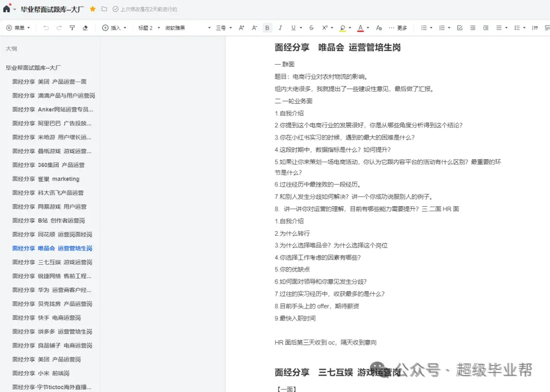Viewport: 550px width, 392px height.
Task: Go to 面经分享 拼多多 运营管培生岗
Action: point(52,332)
